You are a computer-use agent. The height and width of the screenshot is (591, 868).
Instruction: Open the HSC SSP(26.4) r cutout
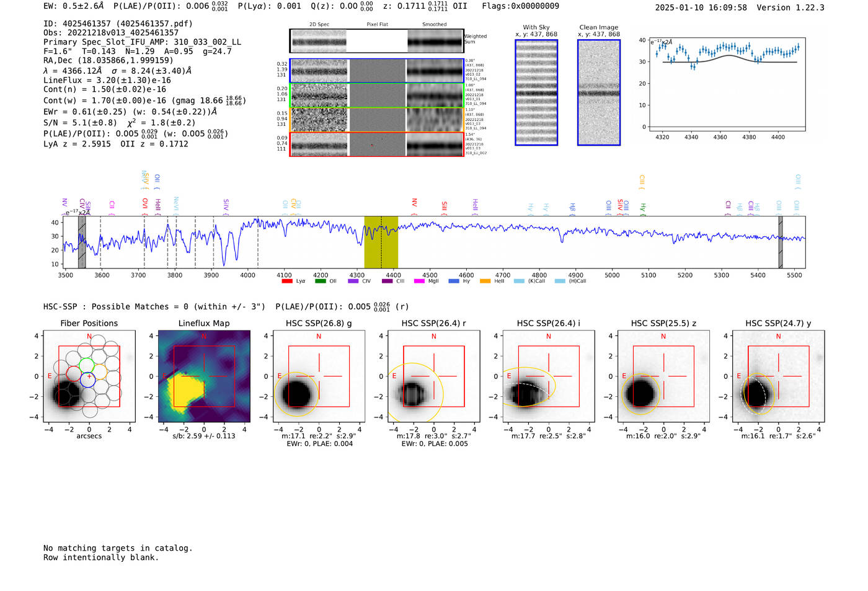coord(433,376)
